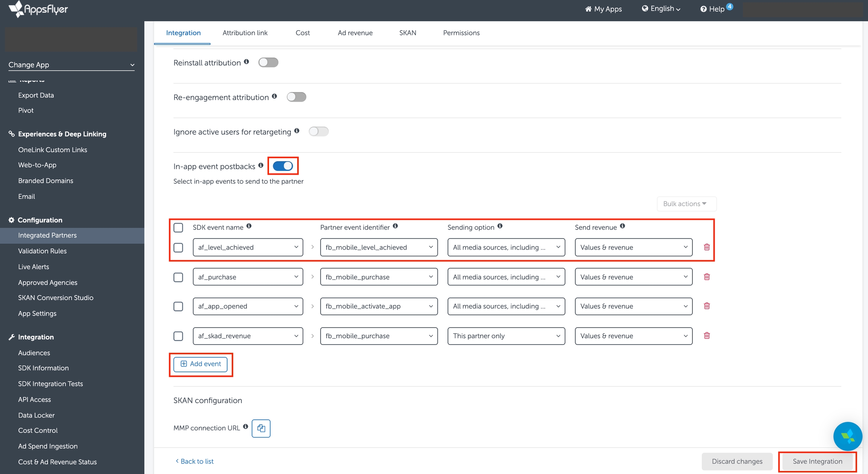Open the SKAN tab
The width and height of the screenshot is (868, 474).
[x=408, y=33]
